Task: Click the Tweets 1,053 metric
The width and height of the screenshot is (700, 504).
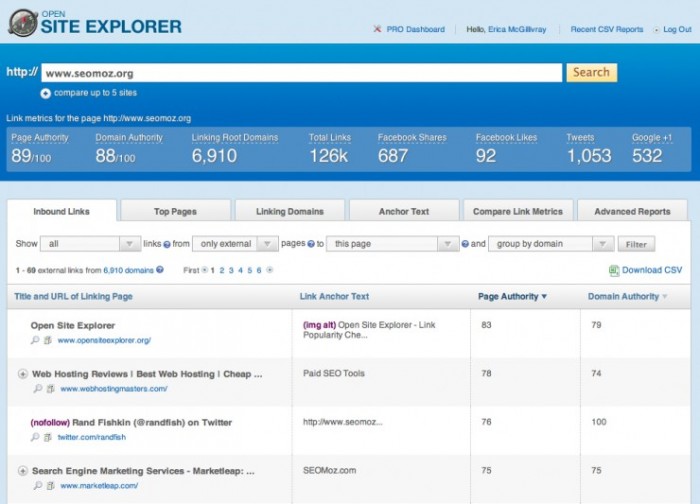Action: (589, 149)
